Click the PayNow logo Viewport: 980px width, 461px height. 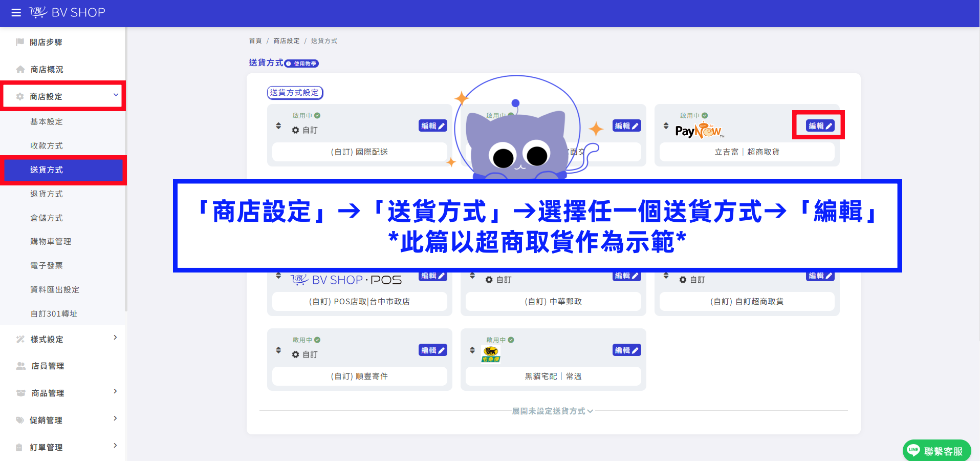pos(700,131)
